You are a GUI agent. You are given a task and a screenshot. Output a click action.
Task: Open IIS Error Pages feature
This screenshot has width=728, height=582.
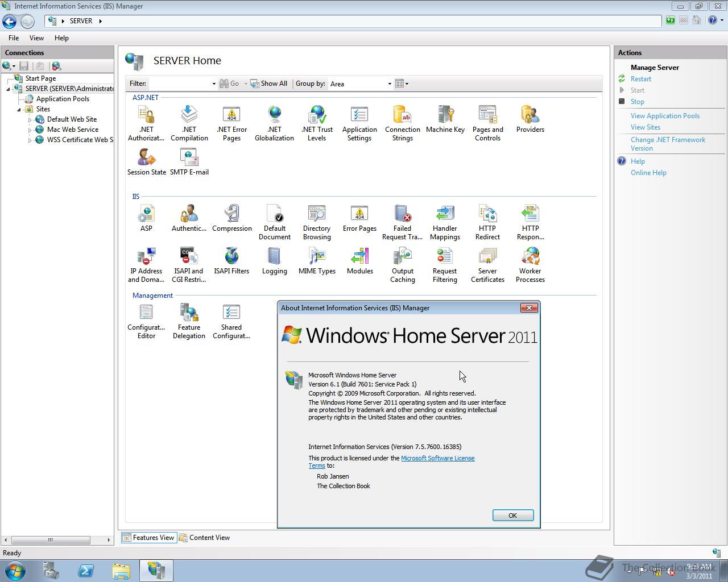coord(359,218)
